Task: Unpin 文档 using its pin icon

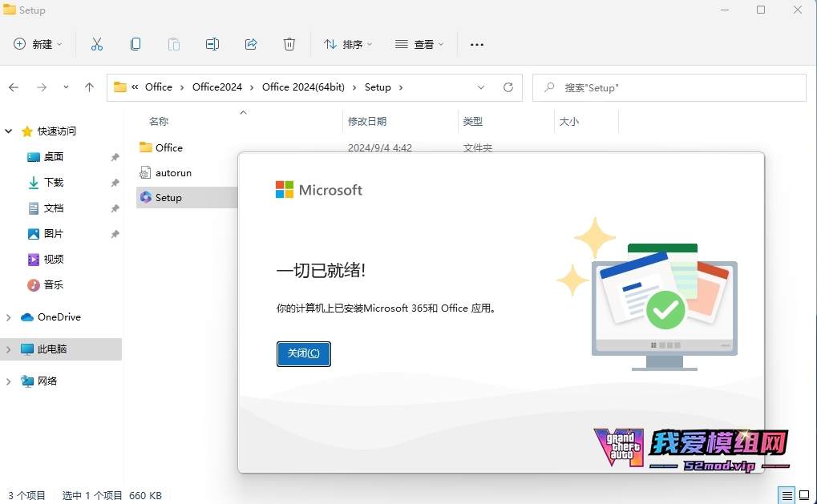Action: [115, 208]
